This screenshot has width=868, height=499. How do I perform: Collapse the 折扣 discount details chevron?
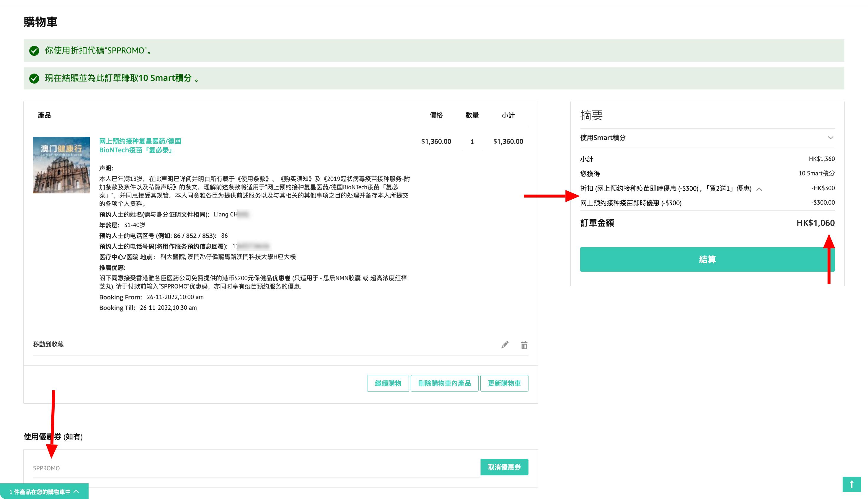759,188
